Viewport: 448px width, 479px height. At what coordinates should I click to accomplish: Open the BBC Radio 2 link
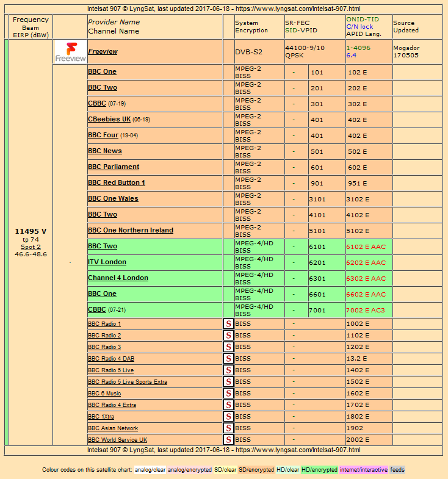(x=104, y=336)
